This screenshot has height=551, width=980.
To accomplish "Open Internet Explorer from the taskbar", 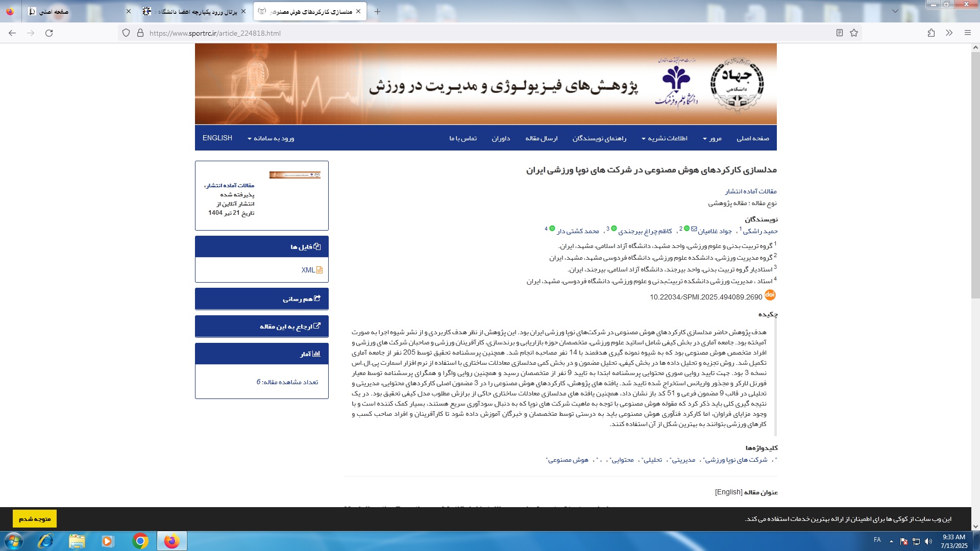I will tap(45, 541).
